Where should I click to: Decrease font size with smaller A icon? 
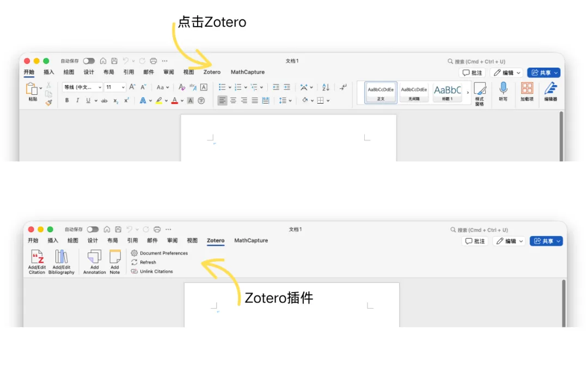(x=143, y=87)
